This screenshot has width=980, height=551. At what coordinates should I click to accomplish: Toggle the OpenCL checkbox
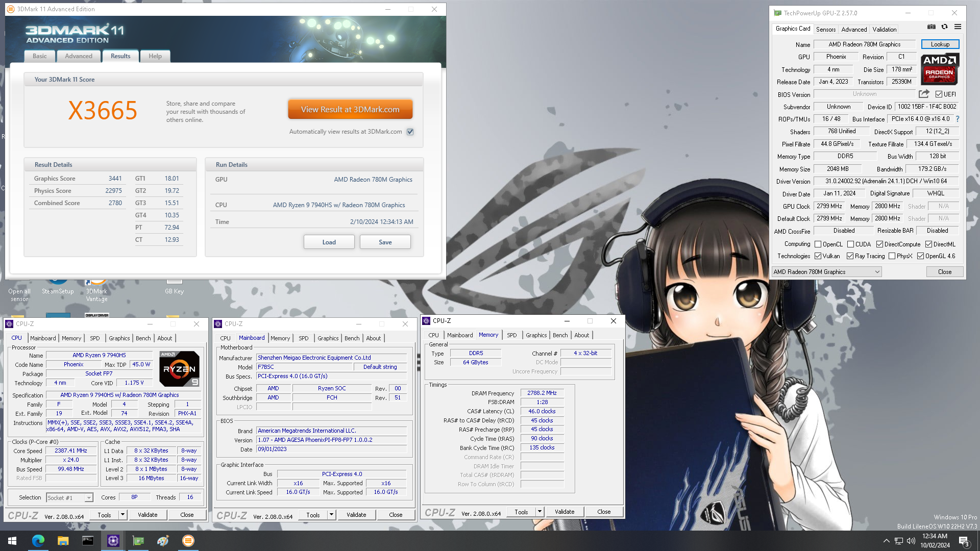point(818,244)
